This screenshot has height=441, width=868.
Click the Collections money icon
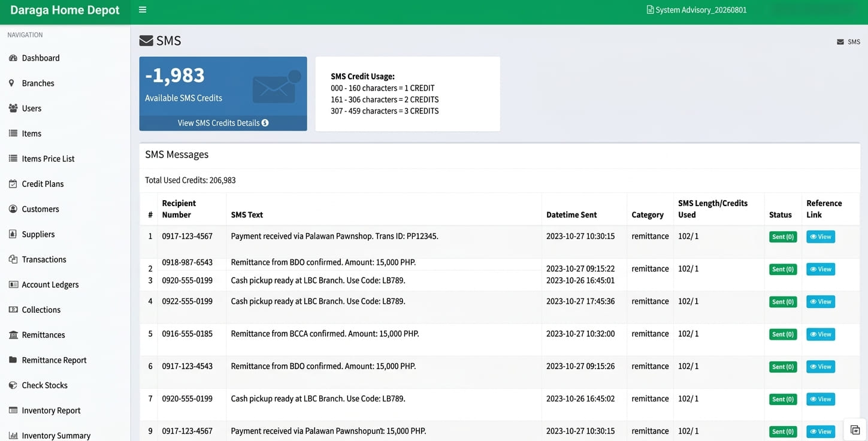13,310
